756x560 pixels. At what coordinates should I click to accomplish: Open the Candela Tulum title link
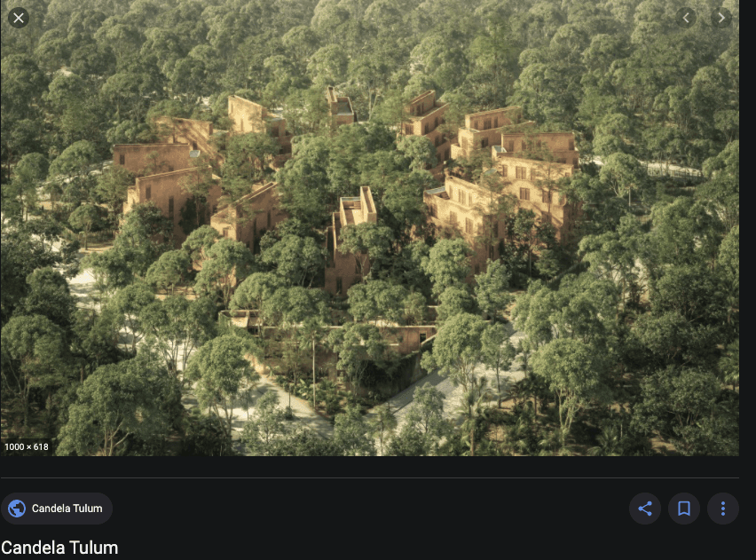(59, 548)
